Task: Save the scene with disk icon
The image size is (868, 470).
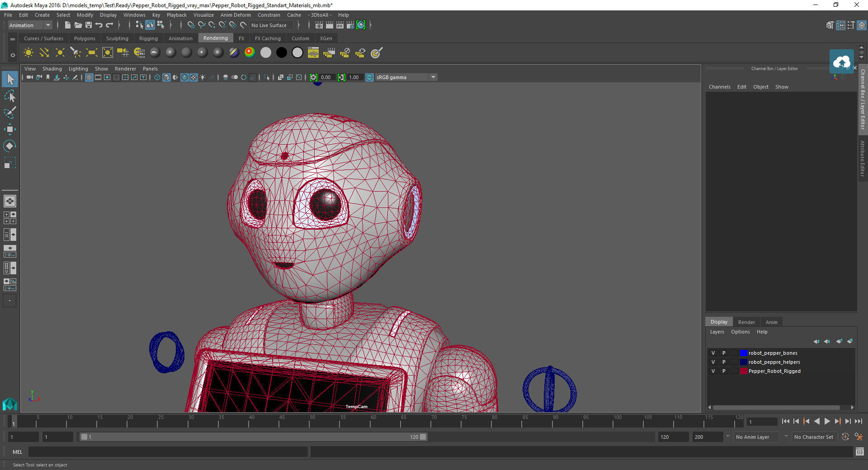Action: [x=89, y=25]
